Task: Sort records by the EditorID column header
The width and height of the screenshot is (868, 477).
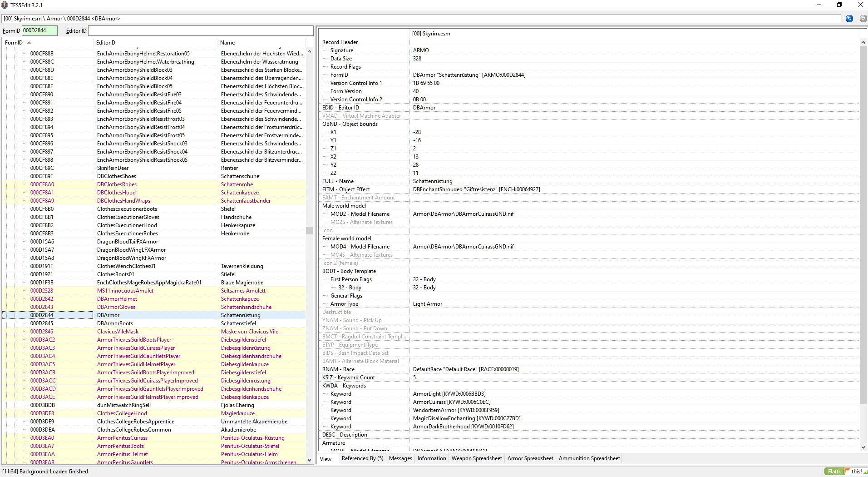Action: click(155, 43)
